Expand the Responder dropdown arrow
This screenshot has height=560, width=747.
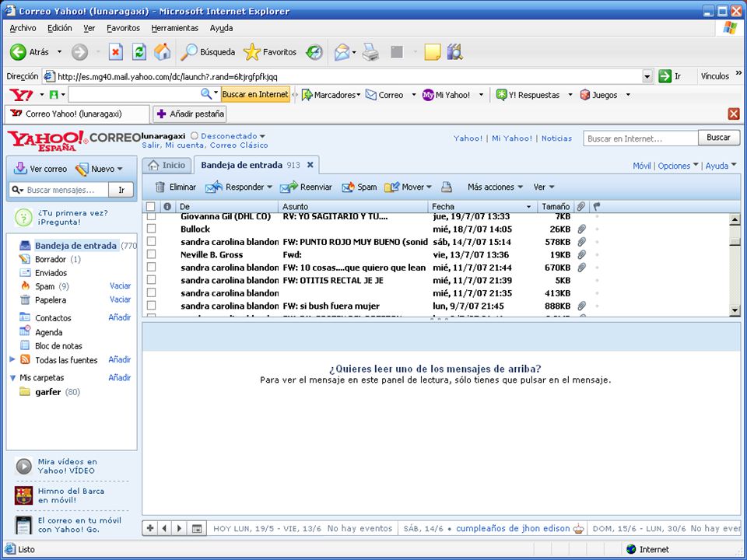[270, 187]
